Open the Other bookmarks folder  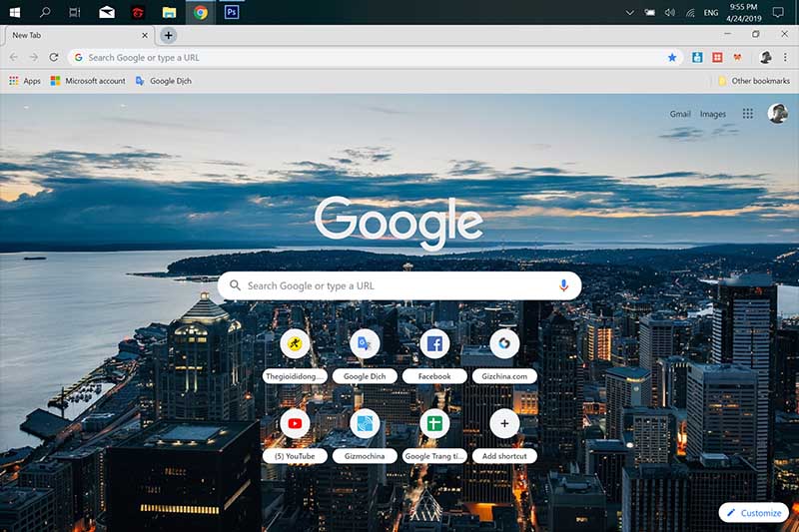[754, 81]
